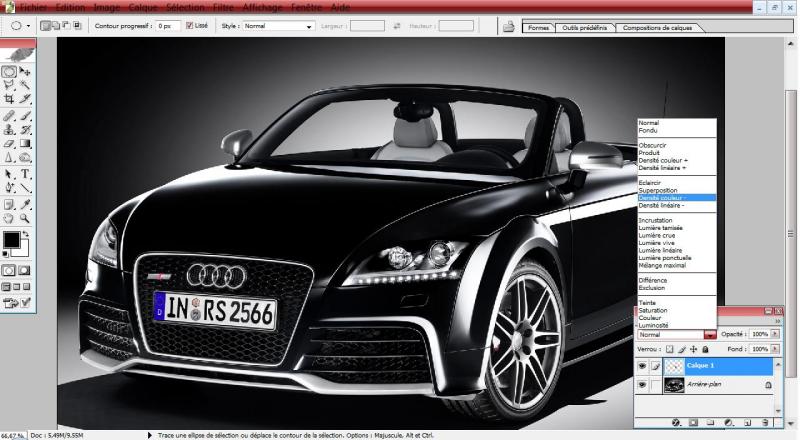Hide the Arrière-plan layer
The height and width of the screenshot is (440, 800).
click(x=642, y=385)
